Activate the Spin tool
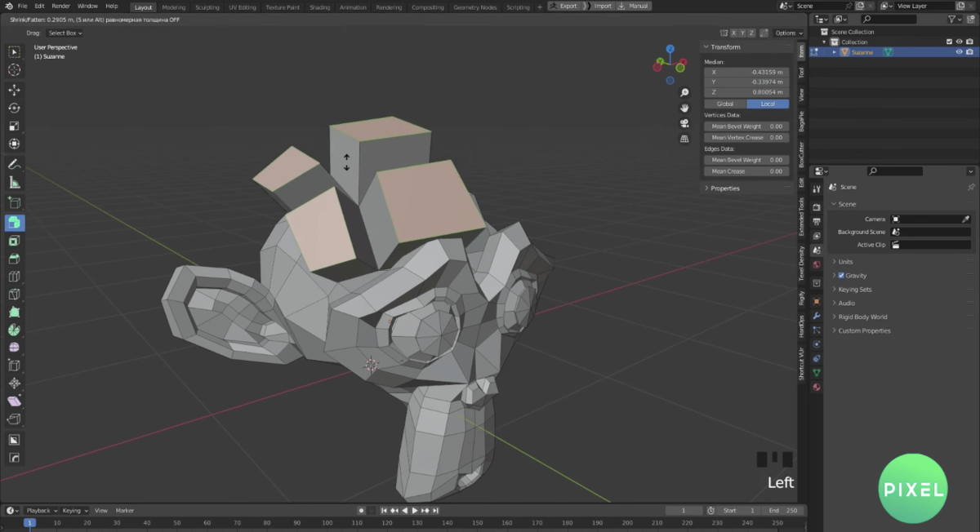This screenshot has width=980, height=532. 14,330
